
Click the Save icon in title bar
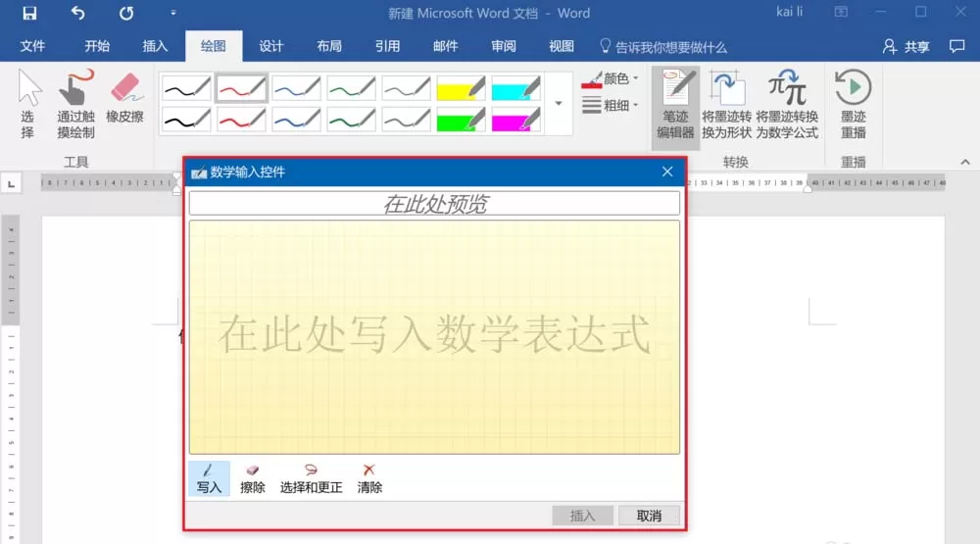pos(29,13)
